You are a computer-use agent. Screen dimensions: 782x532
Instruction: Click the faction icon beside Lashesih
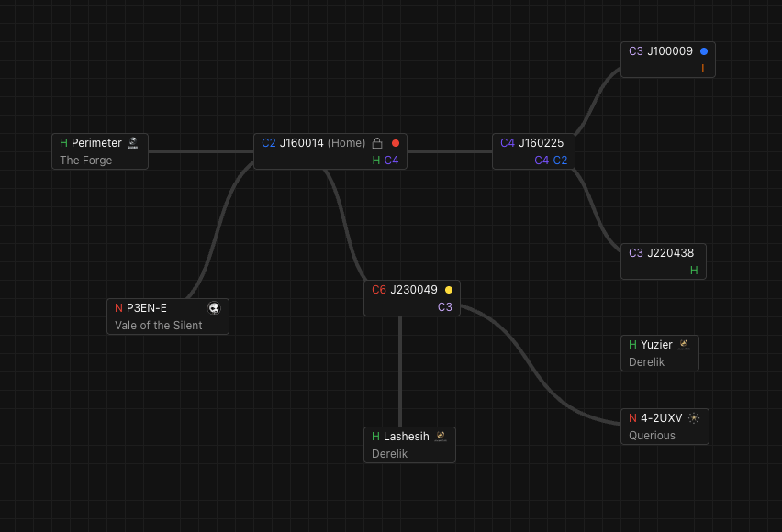[441, 437]
